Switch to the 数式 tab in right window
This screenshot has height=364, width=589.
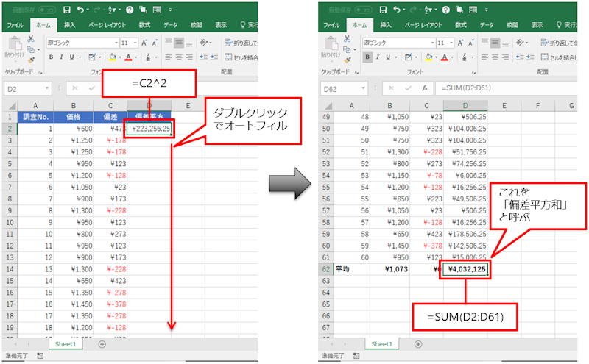click(x=460, y=24)
